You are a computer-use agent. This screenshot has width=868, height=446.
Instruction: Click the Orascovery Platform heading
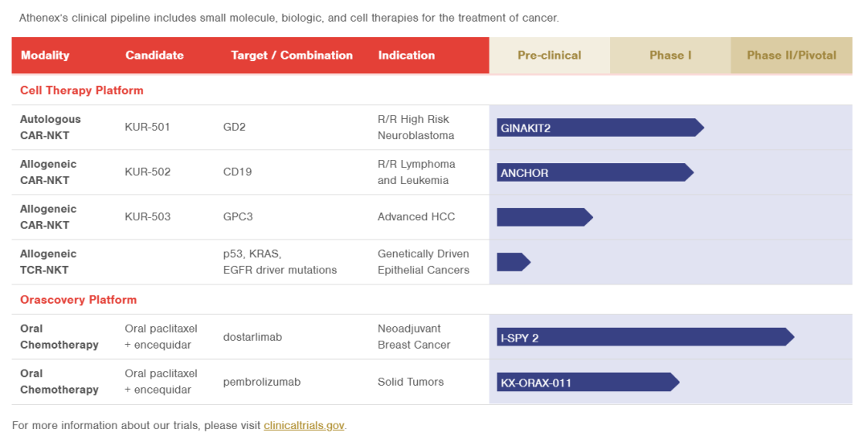[x=79, y=300]
